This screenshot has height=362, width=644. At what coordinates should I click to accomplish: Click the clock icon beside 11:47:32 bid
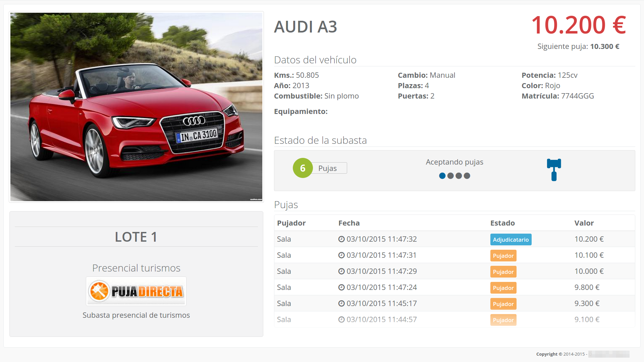click(x=341, y=239)
